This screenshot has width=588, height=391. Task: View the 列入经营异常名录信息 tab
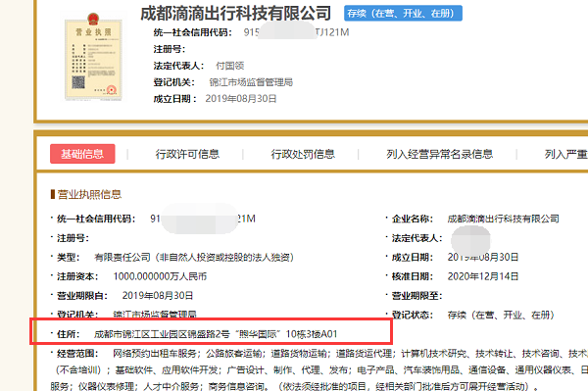coord(439,154)
